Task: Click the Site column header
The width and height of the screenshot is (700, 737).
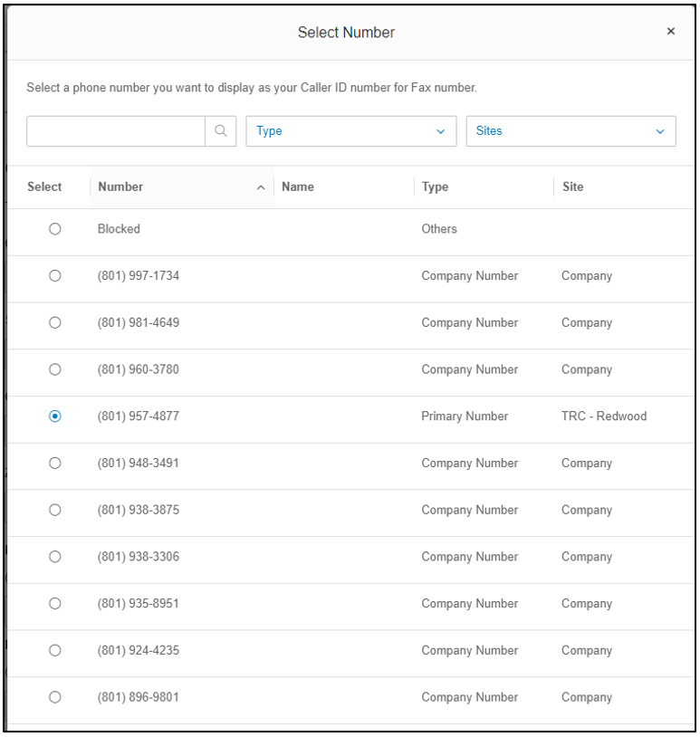Action: [x=572, y=187]
